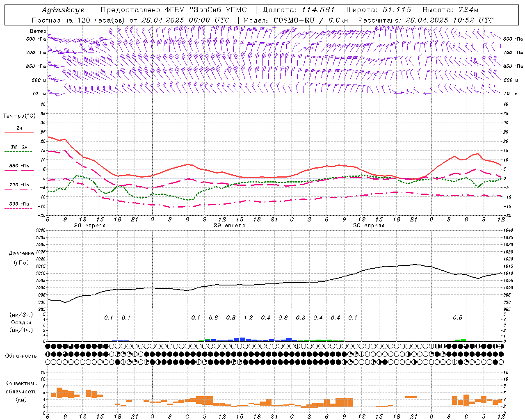Viewport: 525px width, 420px height.
Task: Select the 1.2 precipitation value
Action: point(248,318)
